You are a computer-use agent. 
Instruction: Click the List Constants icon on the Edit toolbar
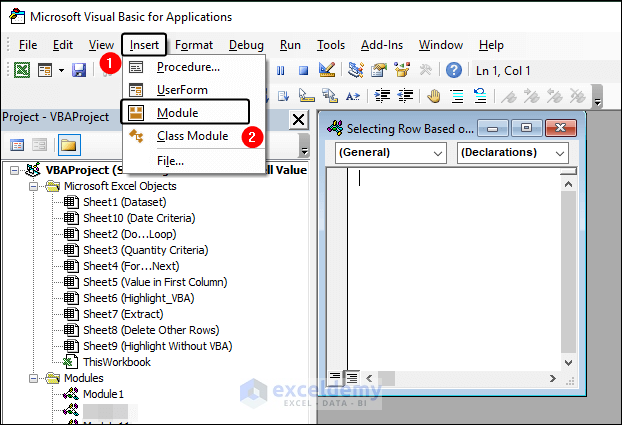[x=283, y=96]
